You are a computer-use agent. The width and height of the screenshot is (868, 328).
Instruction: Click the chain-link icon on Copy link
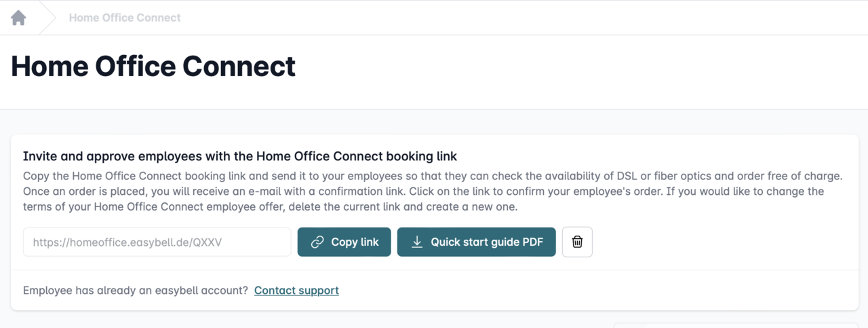pos(317,242)
